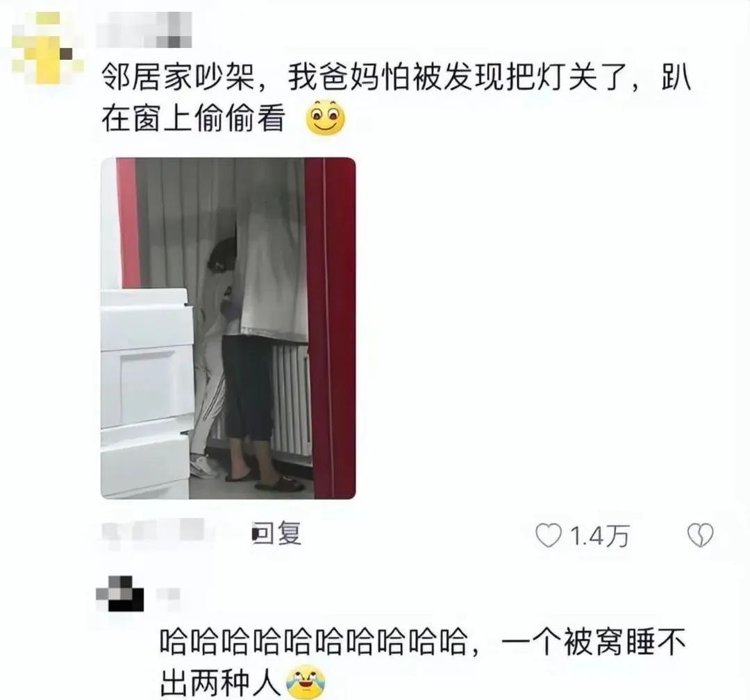Open the attached curtain photo thumbnail
The height and width of the screenshot is (700, 750).
(228, 328)
